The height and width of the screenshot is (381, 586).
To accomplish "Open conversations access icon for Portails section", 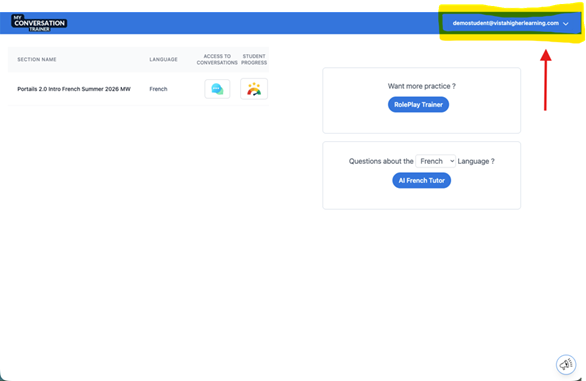I will tap(217, 89).
